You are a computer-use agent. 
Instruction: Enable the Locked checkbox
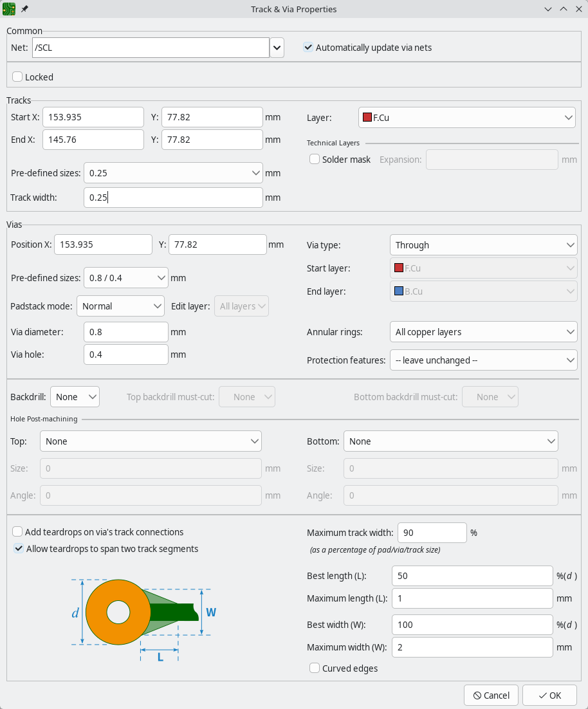click(17, 77)
